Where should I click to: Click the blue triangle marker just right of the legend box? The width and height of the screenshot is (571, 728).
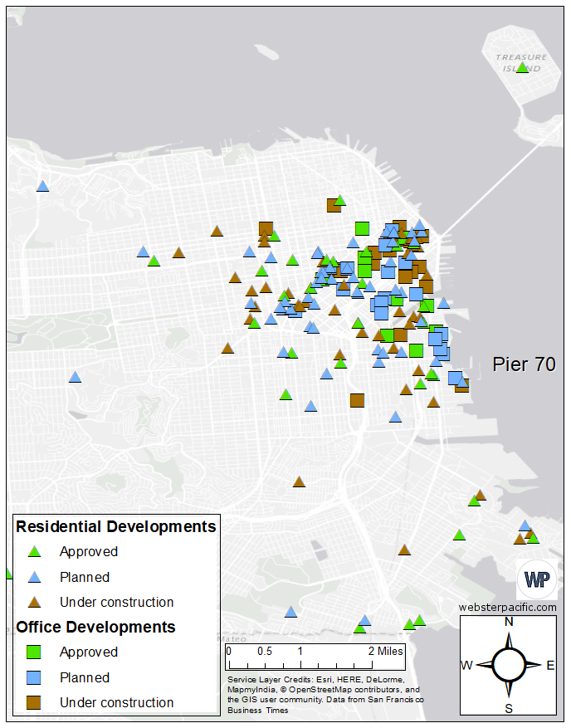pos(291,612)
